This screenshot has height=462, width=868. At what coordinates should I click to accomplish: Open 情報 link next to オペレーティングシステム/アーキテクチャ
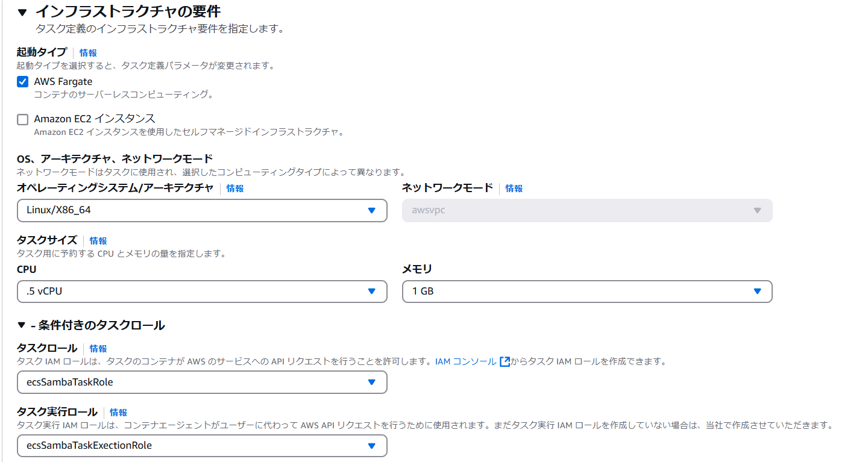[x=235, y=189]
